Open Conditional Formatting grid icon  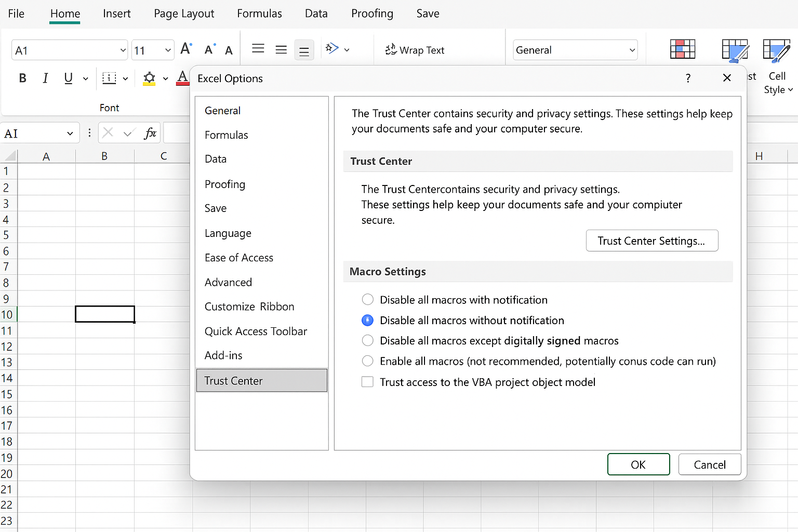(x=683, y=49)
